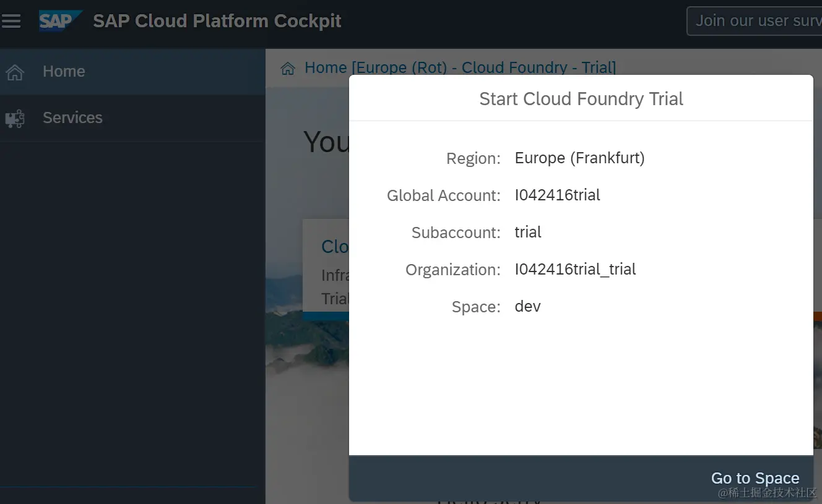The width and height of the screenshot is (822, 504).
Task: Click the Services puzzle-piece icon
Action: pyautogui.click(x=15, y=118)
